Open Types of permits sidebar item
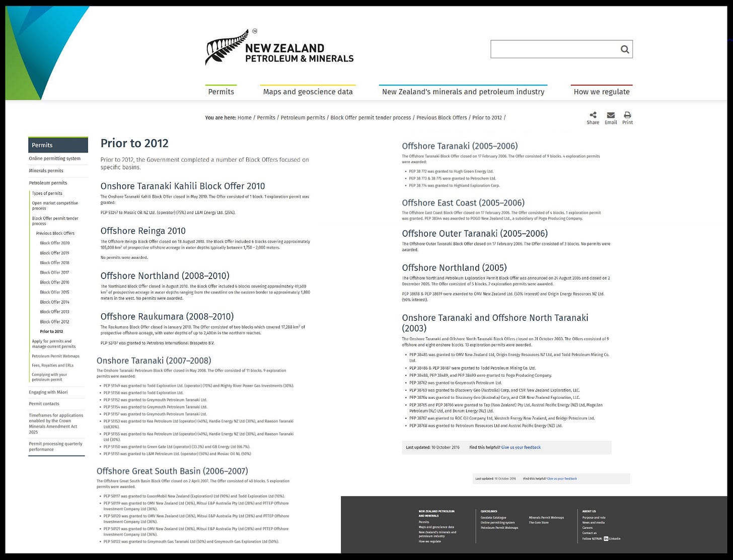The height and width of the screenshot is (560, 733). (x=47, y=193)
